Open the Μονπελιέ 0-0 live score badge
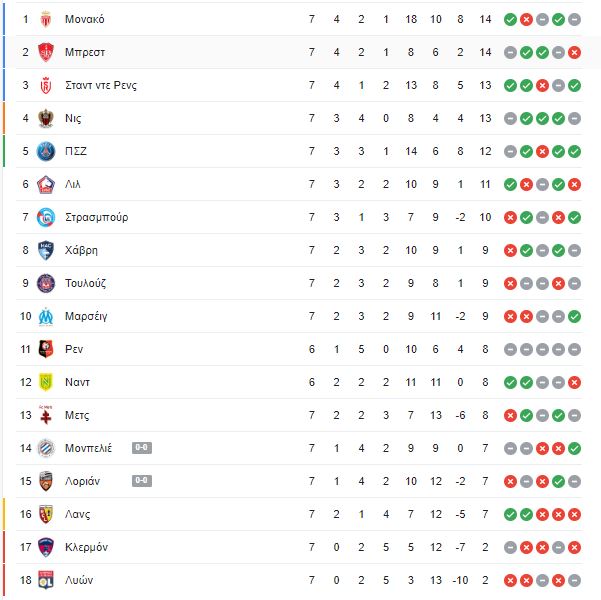601x600 pixels. [x=142, y=448]
